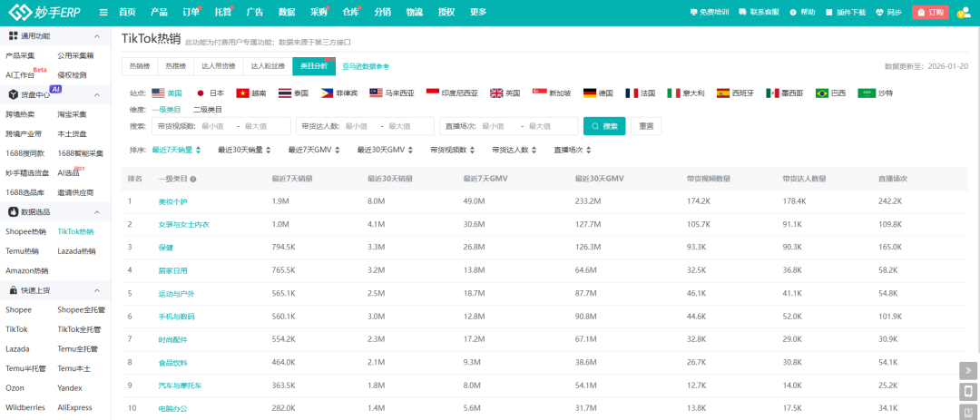This screenshot has height=420, width=980.
Task: Select the 巴西 Brazil flag site
Action: [830, 93]
